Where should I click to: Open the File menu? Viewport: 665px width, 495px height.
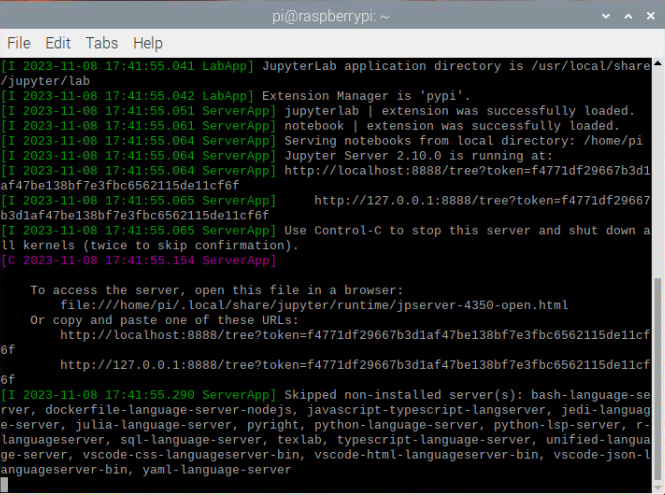tap(19, 43)
